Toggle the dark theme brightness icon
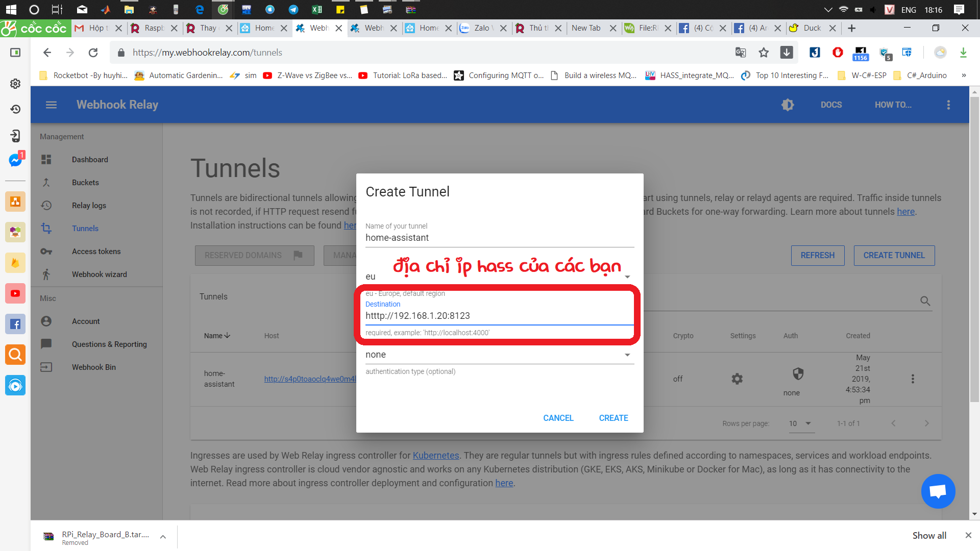The height and width of the screenshot is (551, 980). pos(788,105)
